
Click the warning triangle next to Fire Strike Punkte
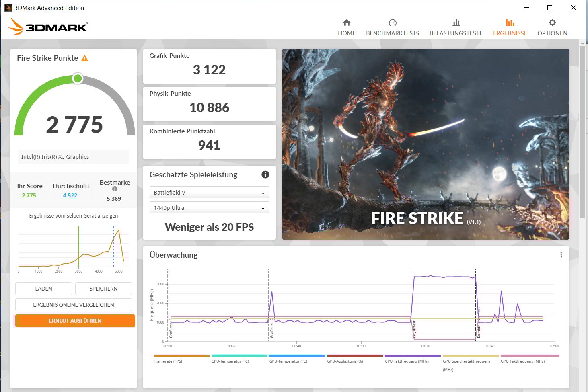[84, 58]
